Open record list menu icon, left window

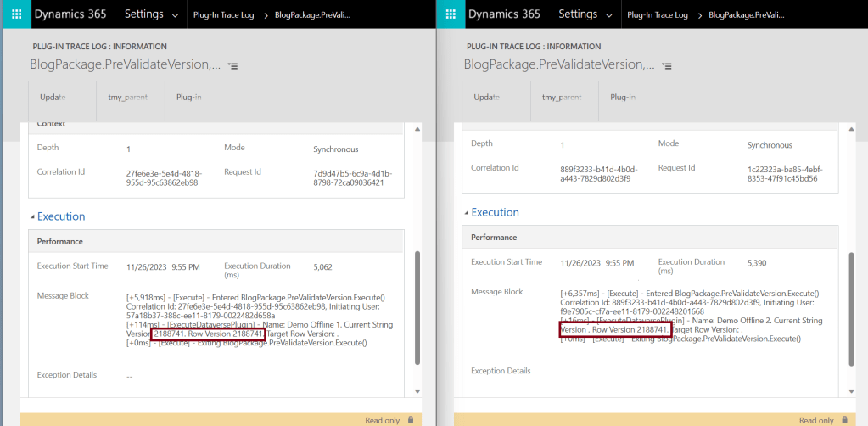click(233, 66)
